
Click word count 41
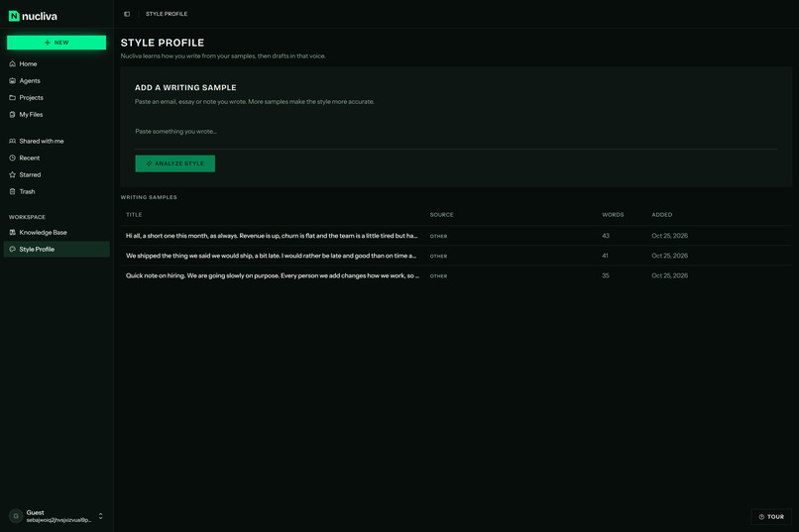point(605,256)
